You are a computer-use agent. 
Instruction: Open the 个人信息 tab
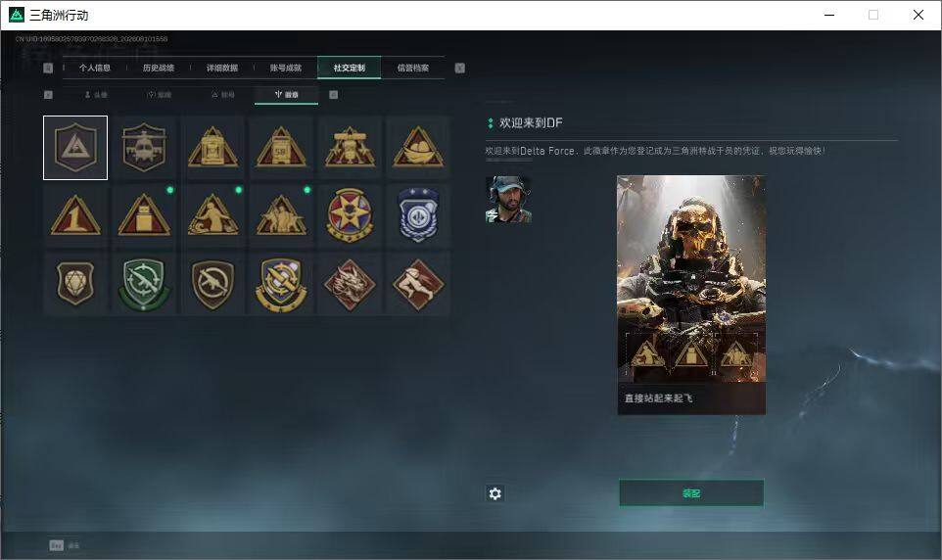tap(95, 68)
